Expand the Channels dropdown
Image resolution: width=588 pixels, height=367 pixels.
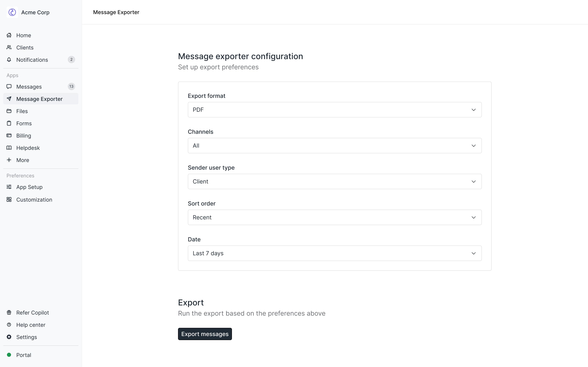pyautogui.click(x=334, y=146)
